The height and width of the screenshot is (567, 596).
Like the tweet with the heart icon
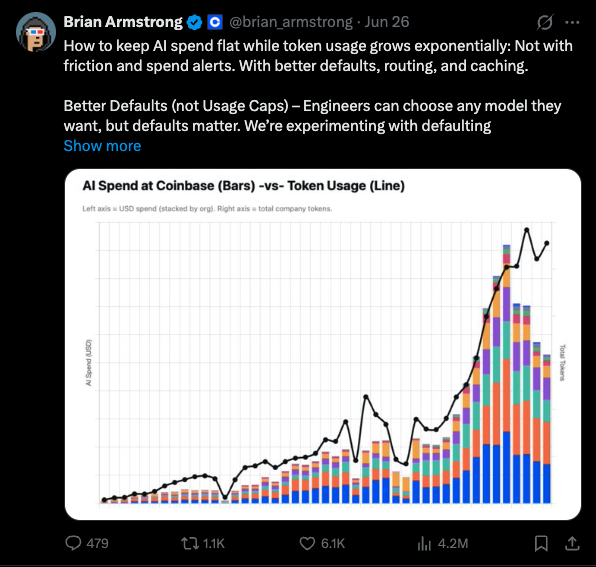pos(307,543)
